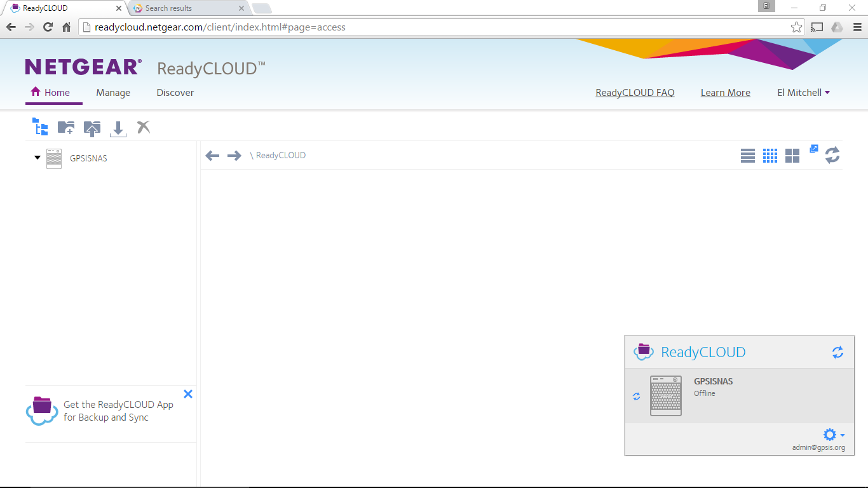Click the browser home button
The image size is (868, 488).
[x=67, y=27]
